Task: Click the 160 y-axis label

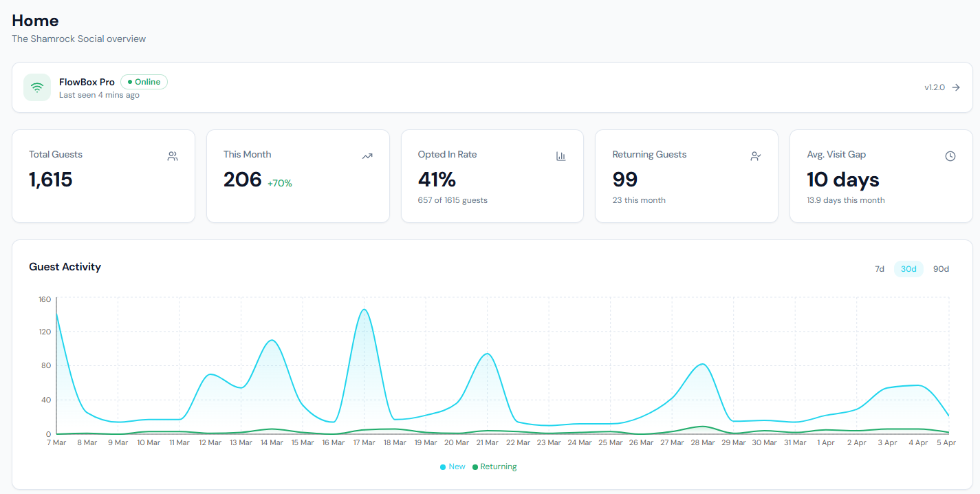Action: (x=45, y=299)
